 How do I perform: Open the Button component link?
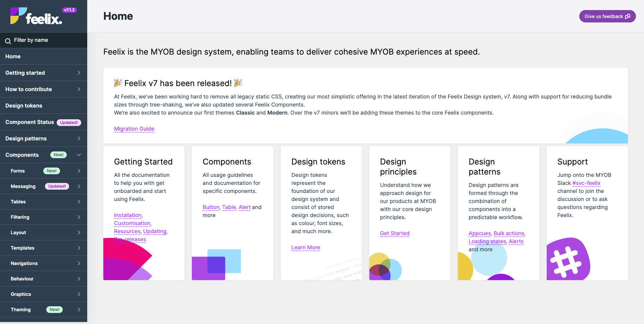coord(211,207)
